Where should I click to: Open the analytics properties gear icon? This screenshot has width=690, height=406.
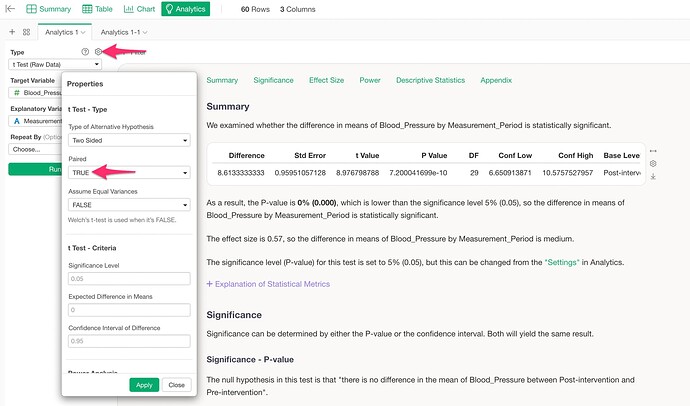coord(97,51)
